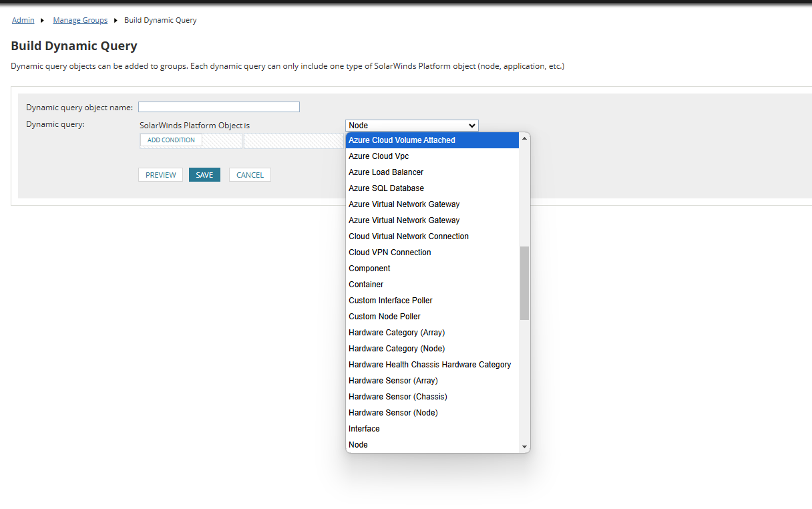Select Azure Cloud Volume Attached option

click(x=432, y=140)
